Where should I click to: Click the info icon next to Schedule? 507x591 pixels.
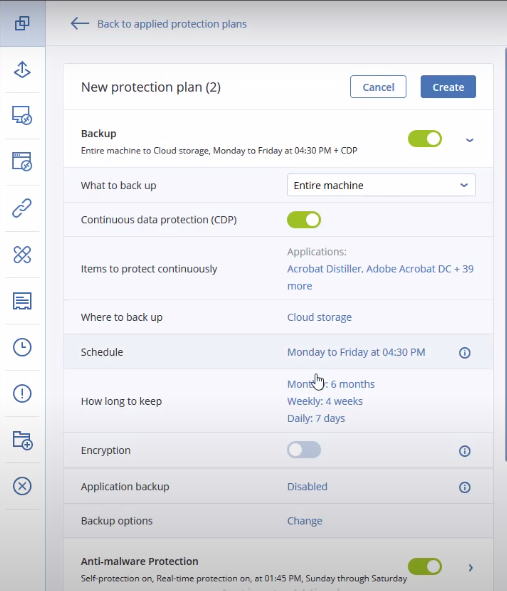(464, 353)
